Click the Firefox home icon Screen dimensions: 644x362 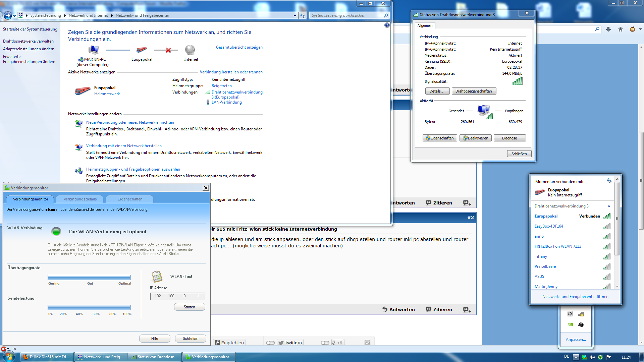click(621, 29)
